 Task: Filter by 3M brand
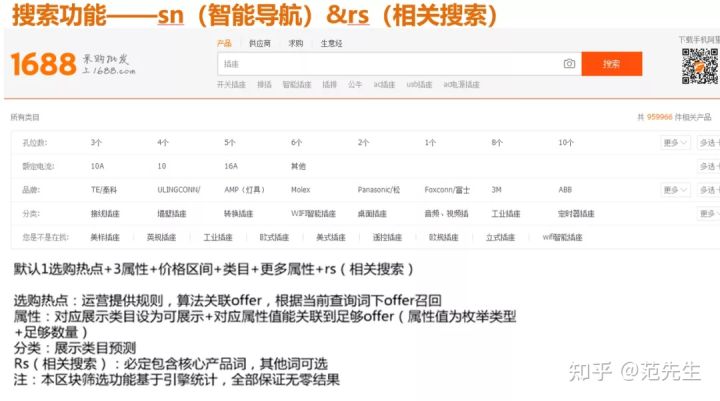[x=496, y=190]
